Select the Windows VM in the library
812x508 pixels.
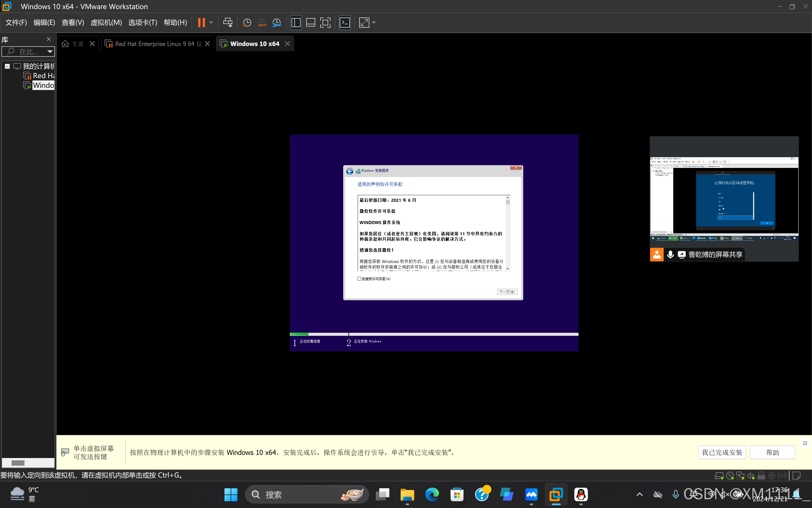[x=39, y=85]
